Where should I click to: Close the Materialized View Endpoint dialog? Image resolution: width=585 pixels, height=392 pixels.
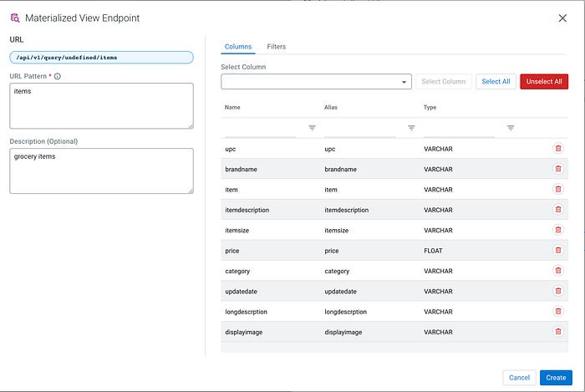tap(562, 18)
